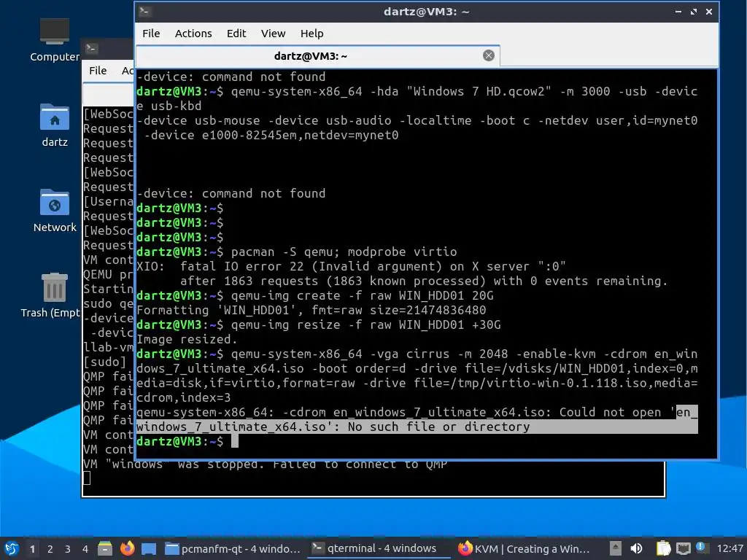Close the dartz@VM3 tab with X icon
Image resolution: width=747 pixels, height=560 pixels.
pyautogui.click(x=488, y=55)
